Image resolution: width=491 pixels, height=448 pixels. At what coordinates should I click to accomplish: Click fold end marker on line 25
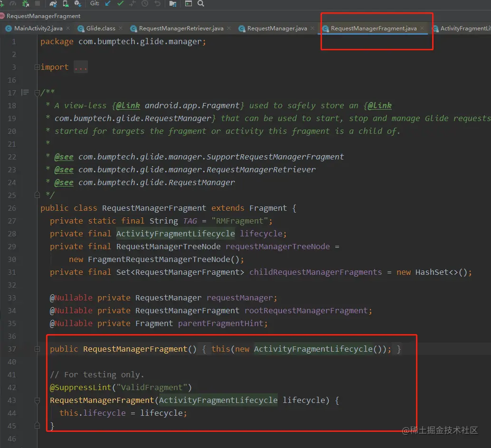[x=37, y=195]
